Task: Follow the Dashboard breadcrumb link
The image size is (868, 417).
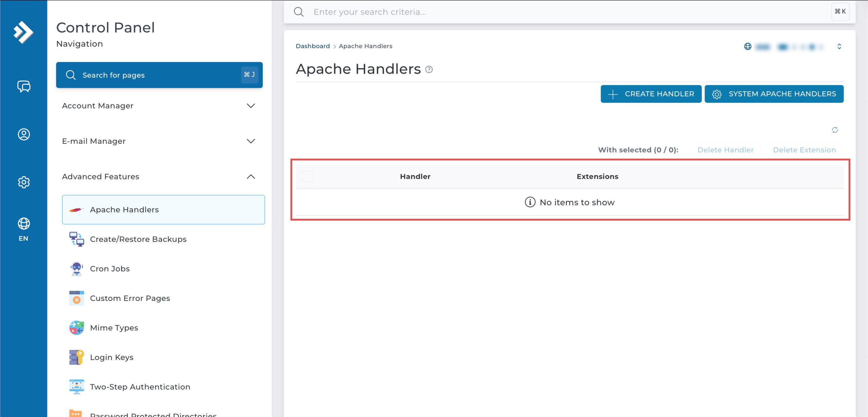Action: point(312,46)
